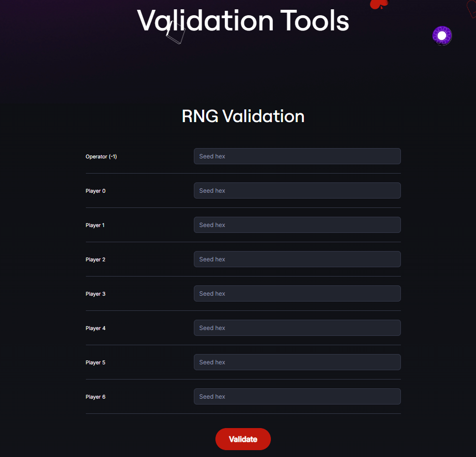Focus the Player 5 seed hex field
476x457 pixels.
297,362
